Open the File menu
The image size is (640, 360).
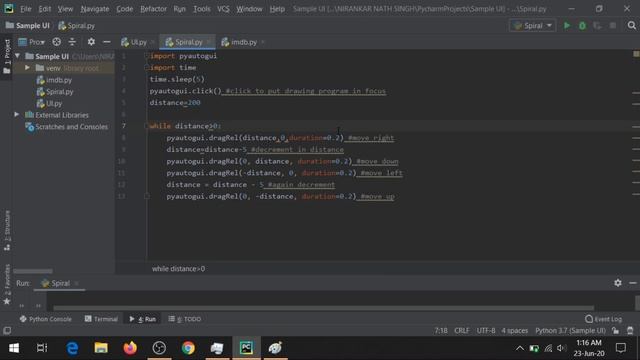25,9
